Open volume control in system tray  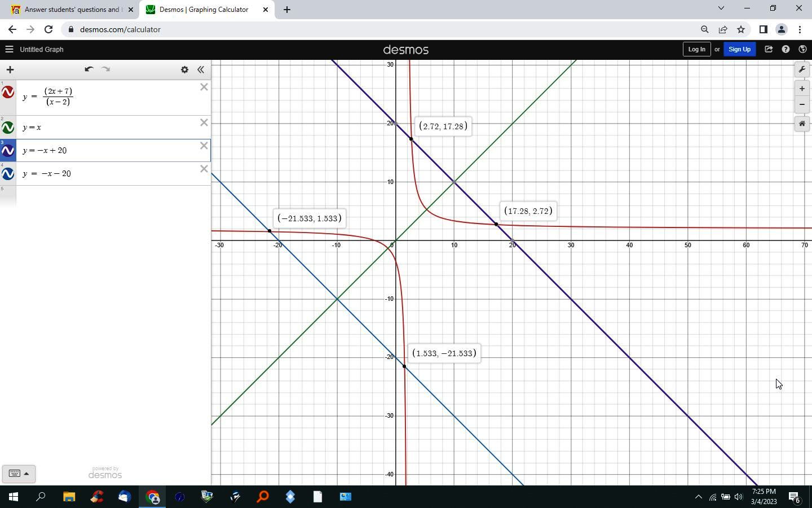point(739,497)
